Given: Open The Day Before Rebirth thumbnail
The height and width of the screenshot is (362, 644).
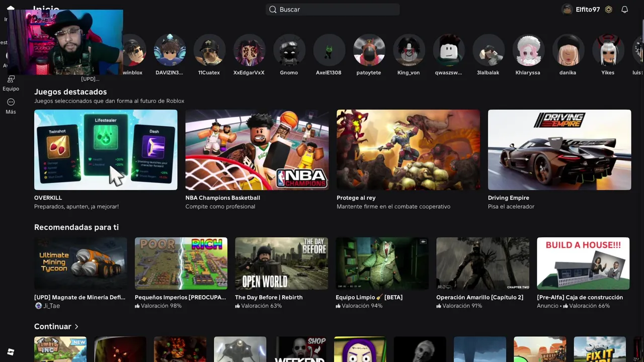Looking at the screenshot, I should click(281, 263).
